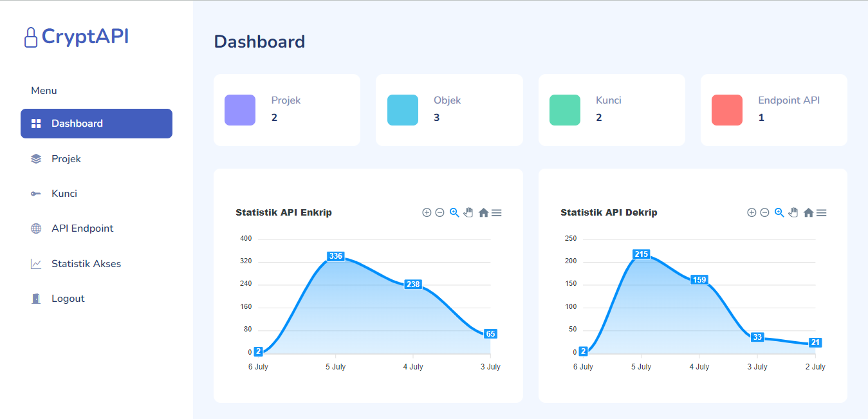Screen dimensions: 868x419
Task: Activate the pan hand tool on Enkrip chart
Action: (468, 212)
